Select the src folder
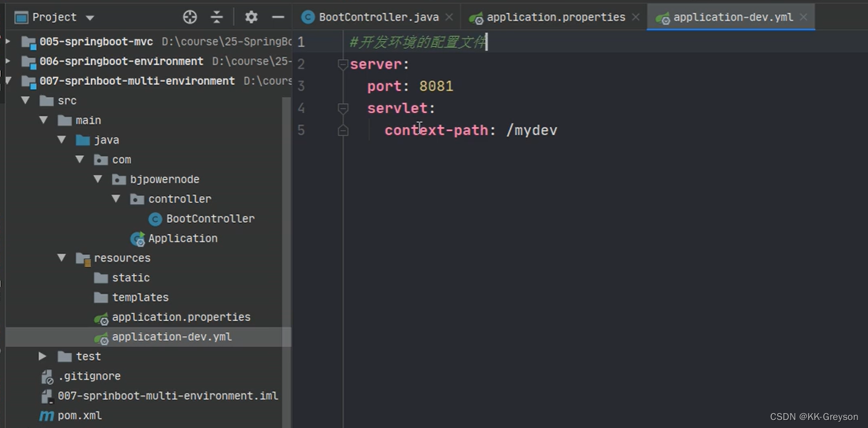This screenshot has width=868, height=428. 67,100
